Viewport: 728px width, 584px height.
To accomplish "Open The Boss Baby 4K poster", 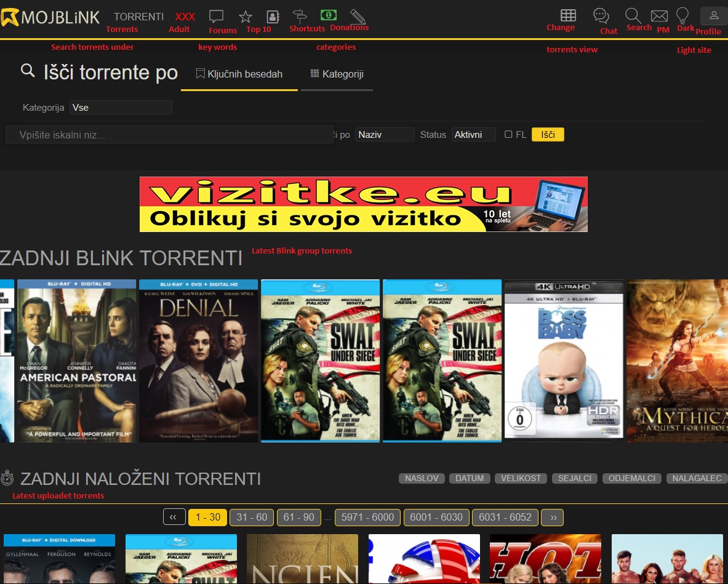I will [564, 360].
